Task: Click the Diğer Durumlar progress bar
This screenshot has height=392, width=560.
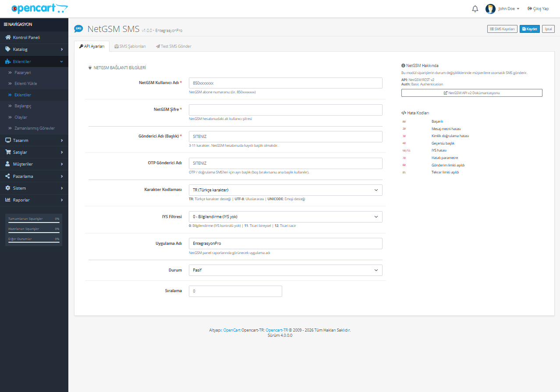Action: pyautogui.click(x=34, y=243)
